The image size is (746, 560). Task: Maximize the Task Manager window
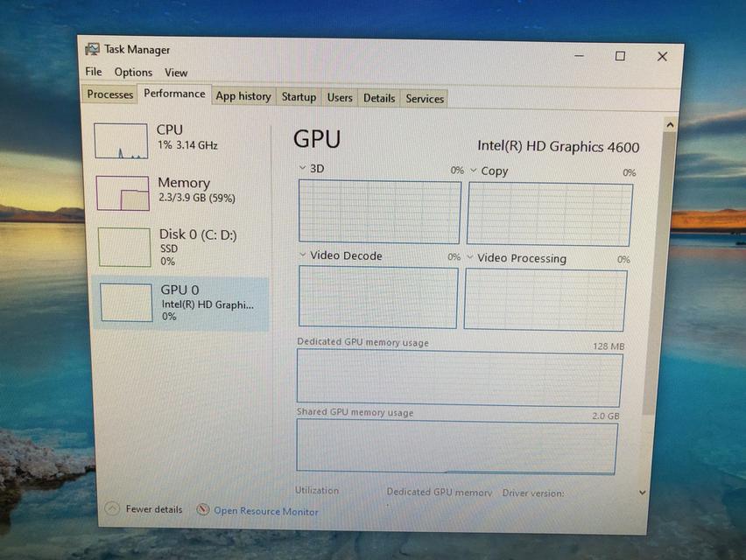click(x=620, y=56)
